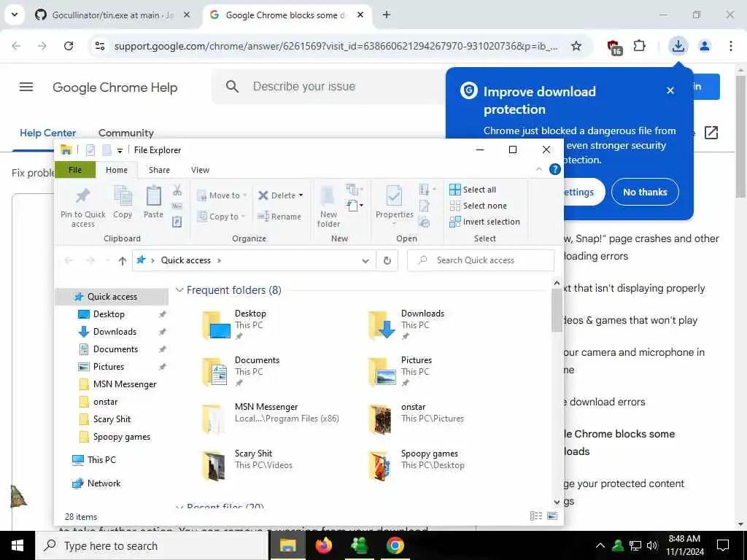Click the red extension icon with badge 16

[x=614, y=47]
